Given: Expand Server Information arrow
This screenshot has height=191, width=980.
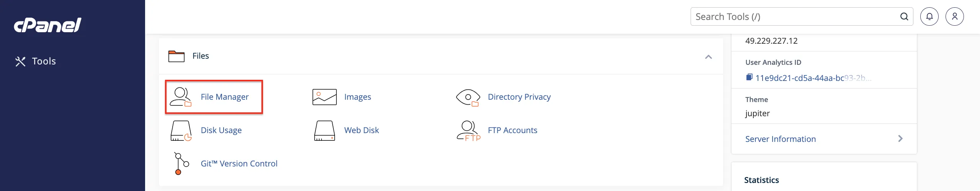Looking at the screenshot, I should (900, 138).
